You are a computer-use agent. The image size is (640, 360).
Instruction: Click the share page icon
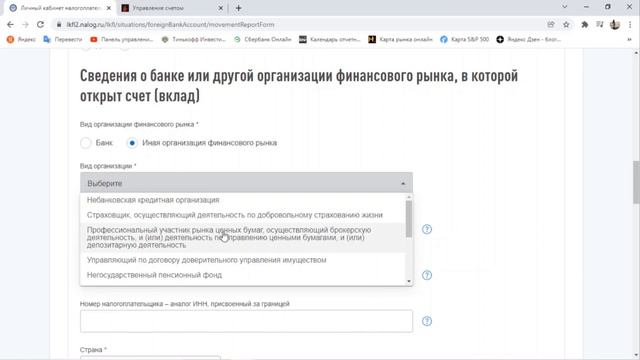(551, 24)
